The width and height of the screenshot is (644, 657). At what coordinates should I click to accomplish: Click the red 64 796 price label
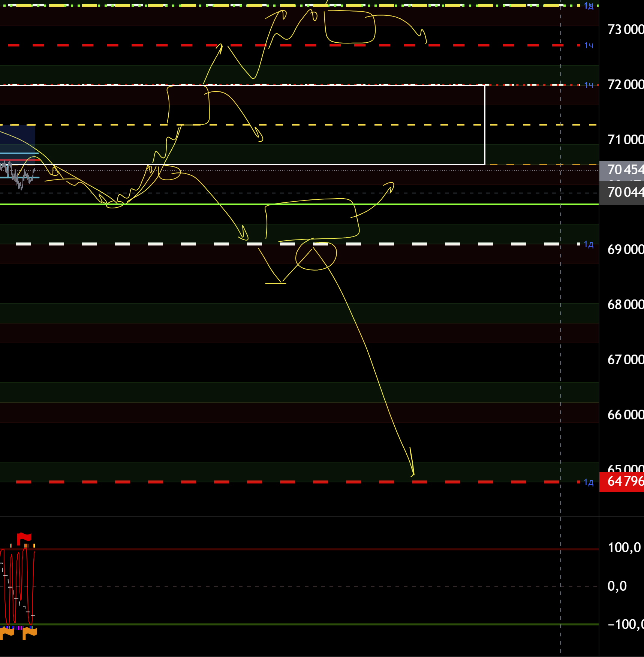622,481
